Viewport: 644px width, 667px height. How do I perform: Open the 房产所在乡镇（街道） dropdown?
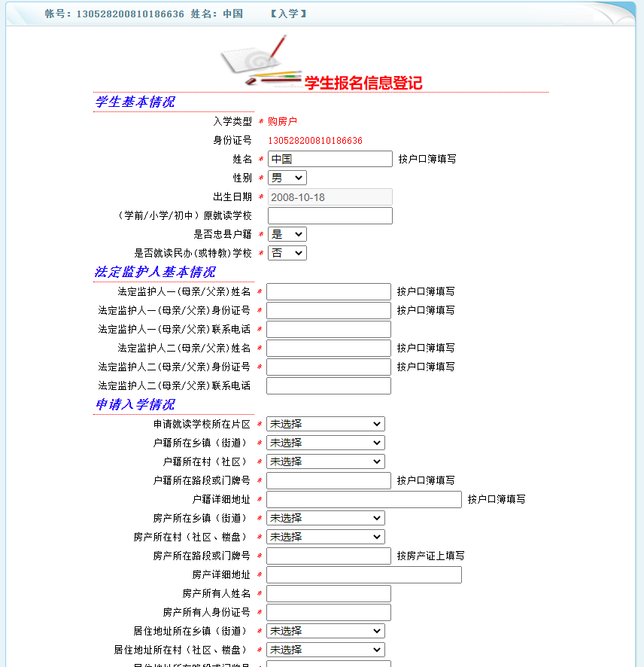(325, 518)
